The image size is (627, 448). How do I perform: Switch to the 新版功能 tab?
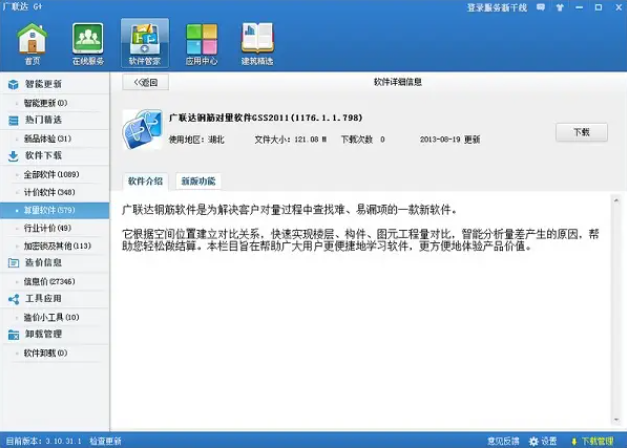[x=198, y=181]
